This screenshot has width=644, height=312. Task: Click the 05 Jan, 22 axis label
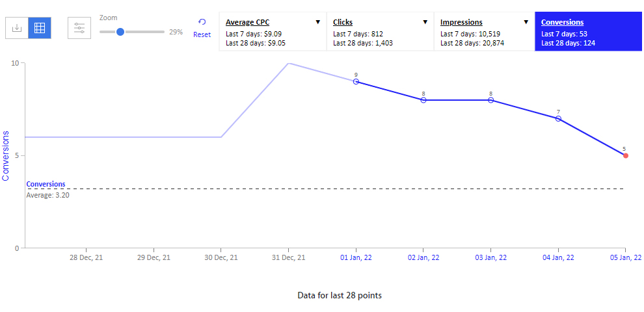point(624,258)
